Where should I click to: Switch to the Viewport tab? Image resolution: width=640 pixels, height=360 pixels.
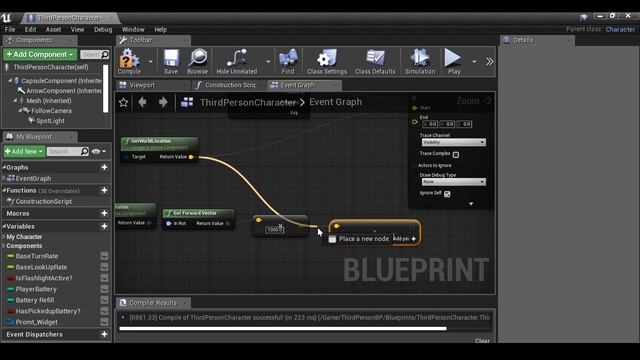pyautogui.click(x=152, y=85)
